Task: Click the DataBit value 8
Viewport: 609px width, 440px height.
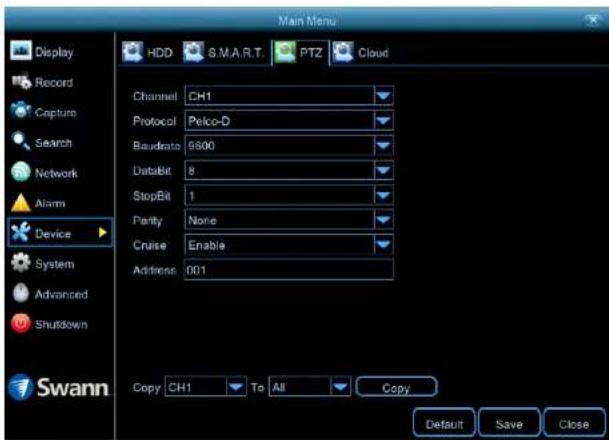Action: click(x=191, y=170)
